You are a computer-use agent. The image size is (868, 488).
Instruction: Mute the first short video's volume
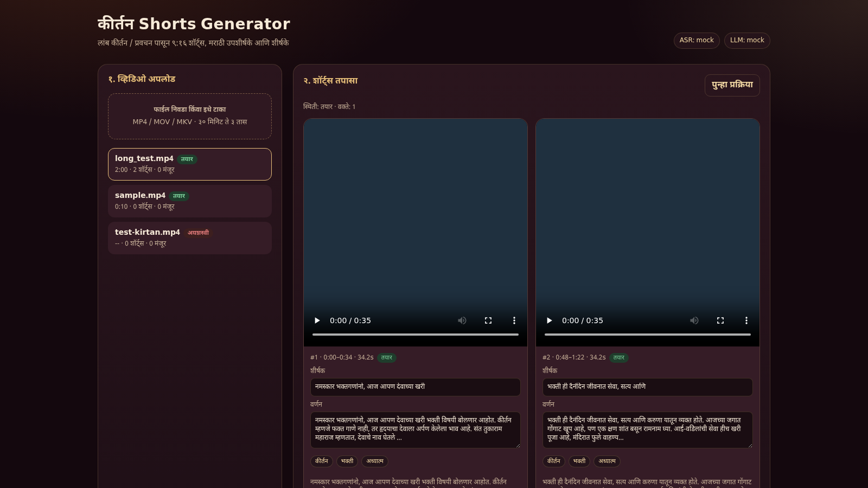coord(462,320)
